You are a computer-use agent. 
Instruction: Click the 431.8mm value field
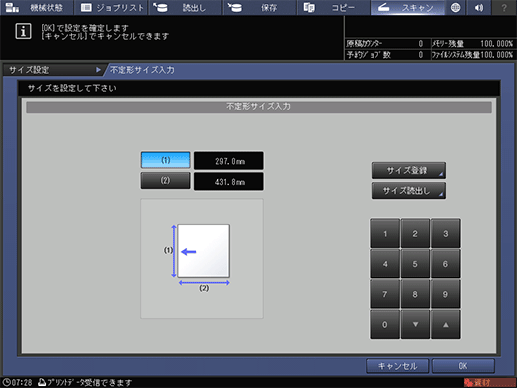tap(229, 182)
